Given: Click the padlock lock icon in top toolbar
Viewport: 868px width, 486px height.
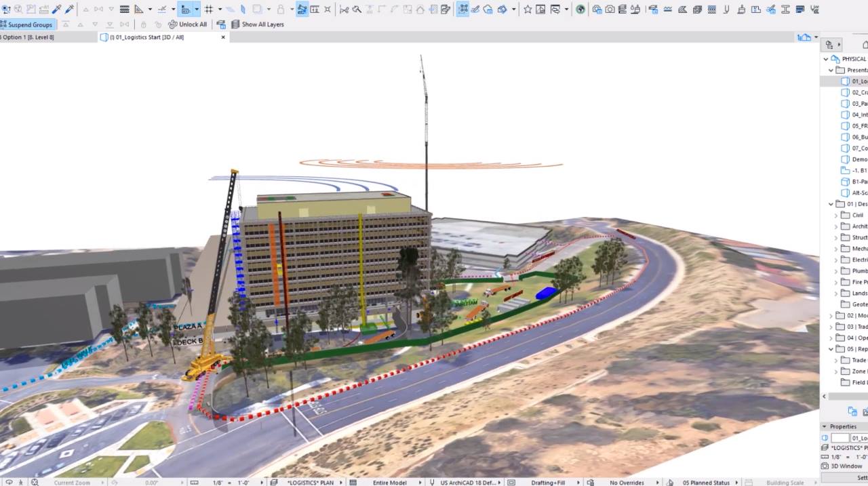Looking at the screenshot, I should (280, 9).
